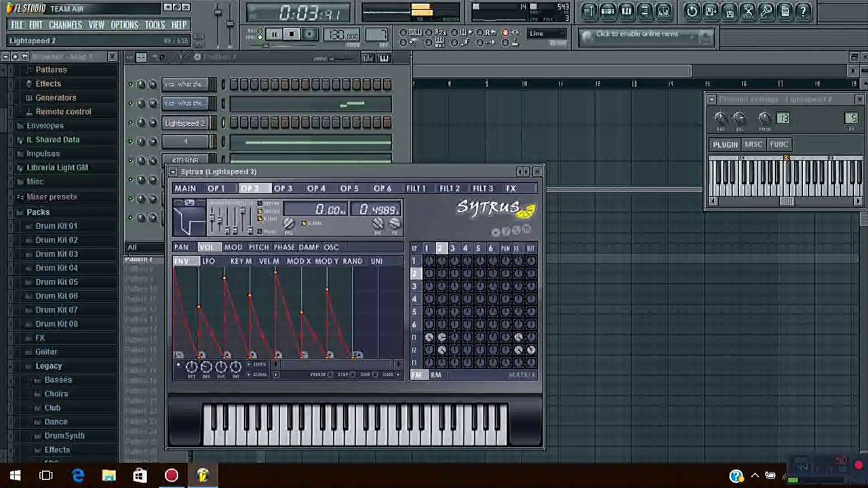Open the project info document icon
868x488 pixels.
(x=785, y=11)
